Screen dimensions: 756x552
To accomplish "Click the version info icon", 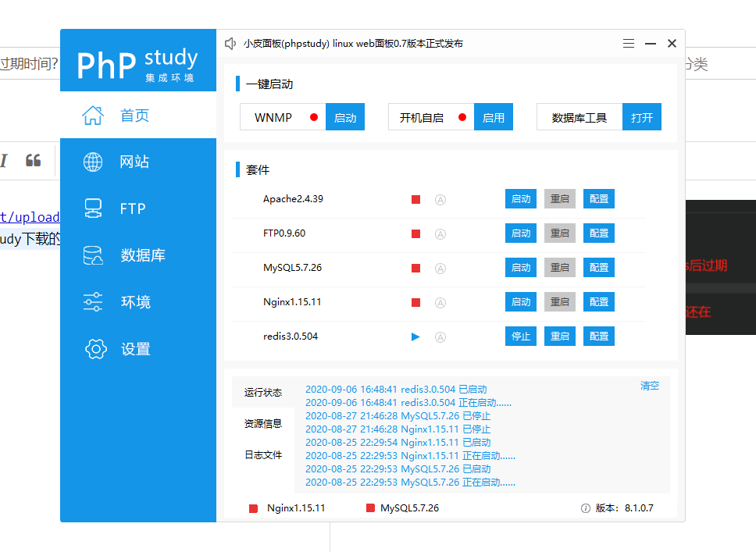I will (x=585, y=508).
